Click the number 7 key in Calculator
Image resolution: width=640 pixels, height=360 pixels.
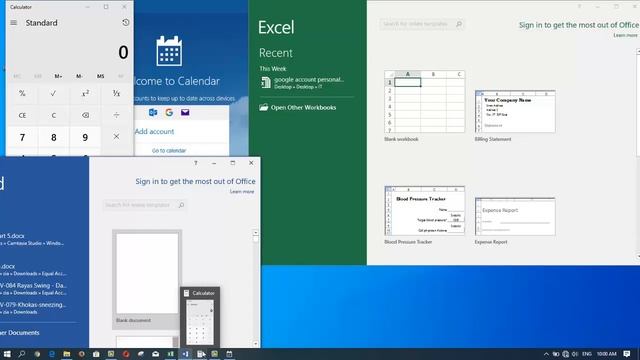point(22,137)
